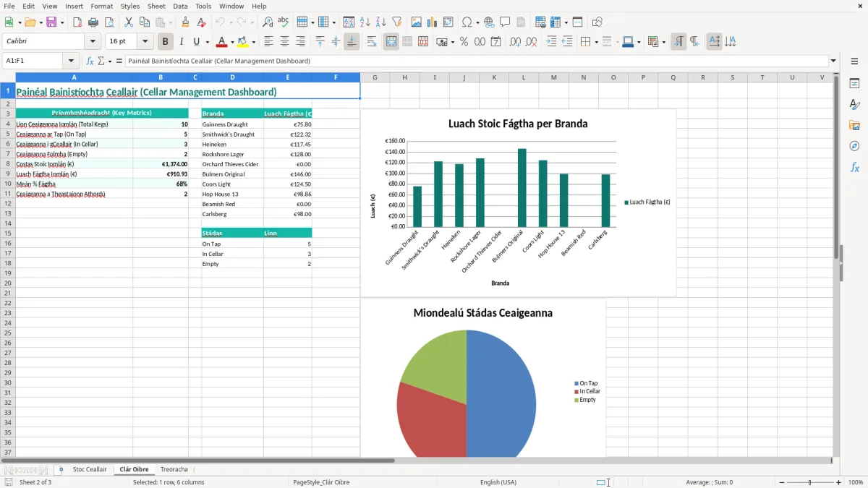This screenshot has width=868, height=488.
Task: Expand the Name Box dropdown arrow
Action: 71,61
